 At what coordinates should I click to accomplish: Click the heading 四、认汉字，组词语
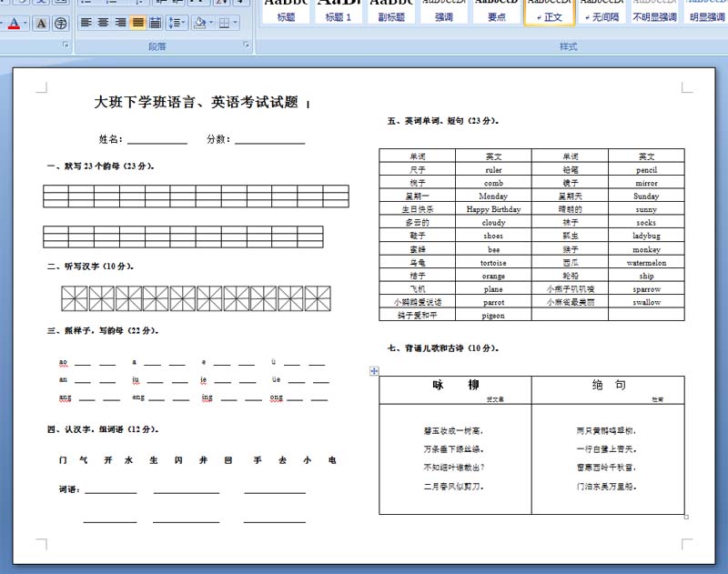[x=103, y=429]
